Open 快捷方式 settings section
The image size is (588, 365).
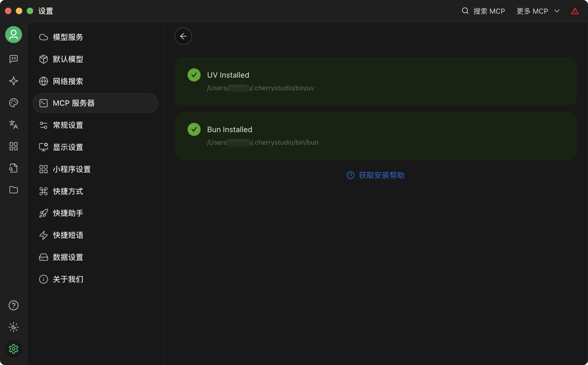click(x=68, y=191)
